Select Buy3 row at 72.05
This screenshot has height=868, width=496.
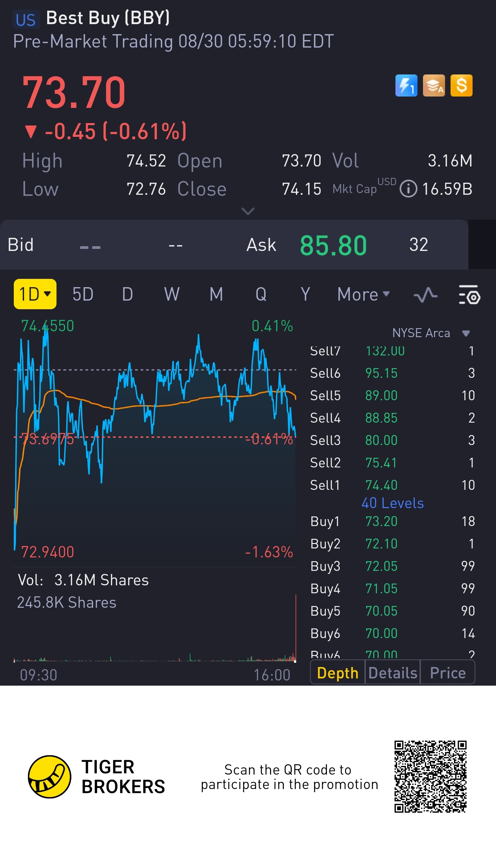tap(392, 566)
